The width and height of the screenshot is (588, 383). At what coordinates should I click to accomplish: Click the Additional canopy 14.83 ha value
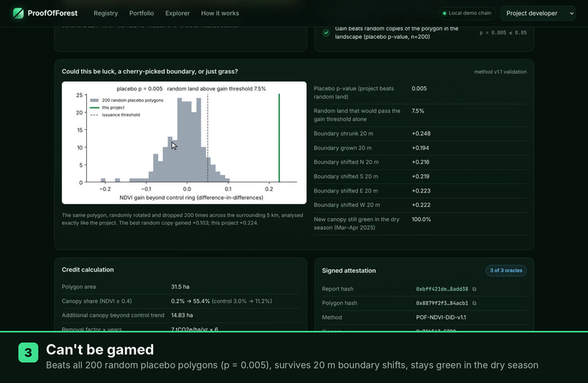pos(182,315)
